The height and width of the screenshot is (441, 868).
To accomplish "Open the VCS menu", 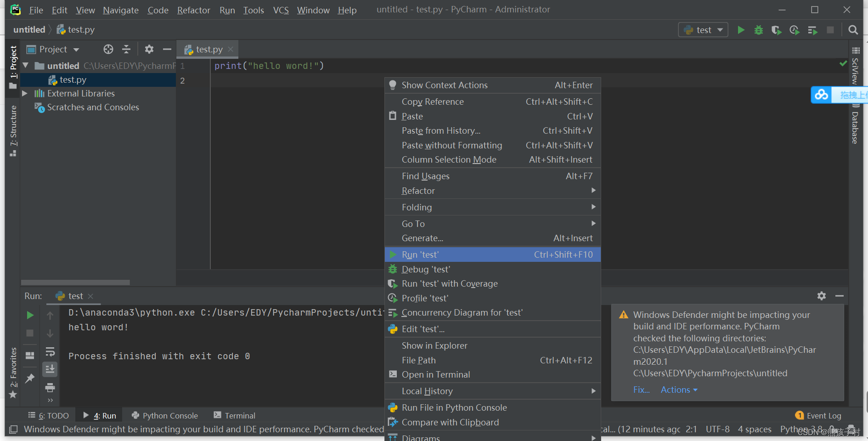I will (281, 10).
